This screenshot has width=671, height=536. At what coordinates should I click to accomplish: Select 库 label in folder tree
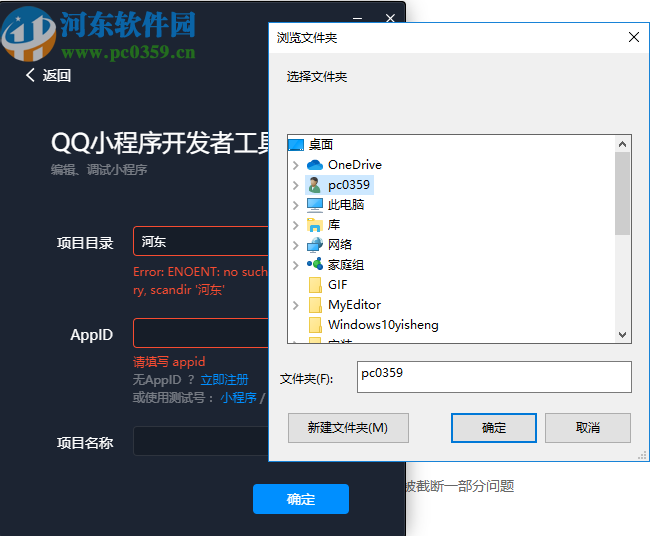click(x=334, y=225)
